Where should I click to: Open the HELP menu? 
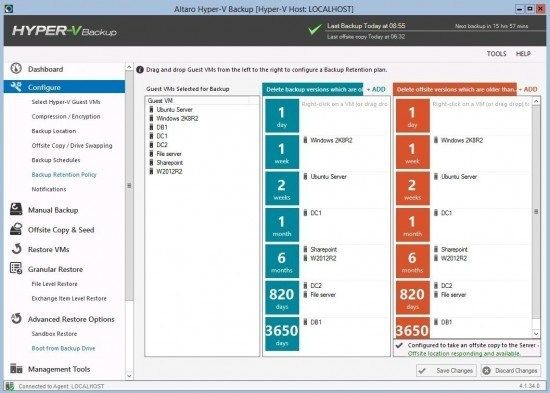[x=523, y=54]
